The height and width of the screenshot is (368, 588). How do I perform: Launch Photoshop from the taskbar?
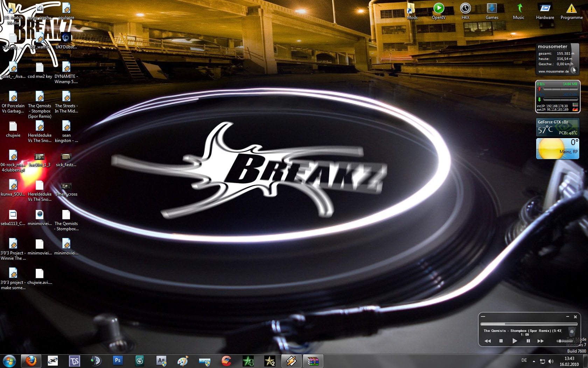118,361
